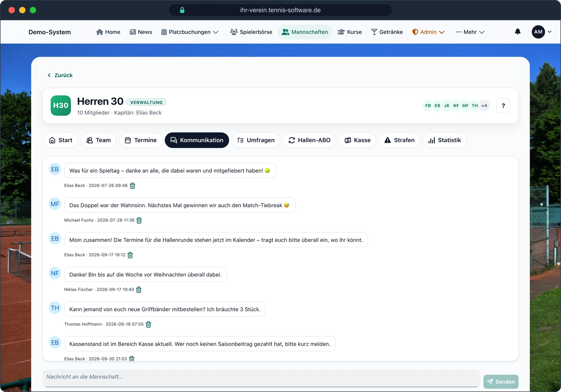This screenshot has height=392, width=561.
Task: Click the Senden button
Action: pos(501,382)
